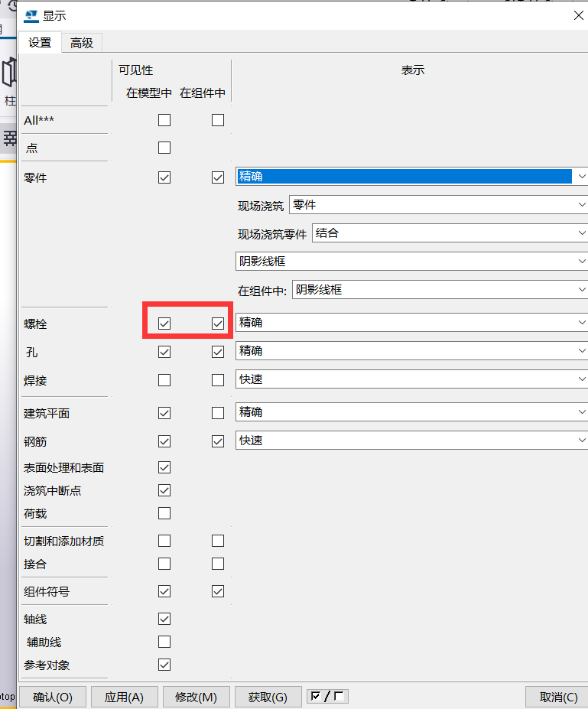Uncheck 浇筑中断点 checkbox
The height and width of the screenshot is (709, 588).
(x=164, y=490)
